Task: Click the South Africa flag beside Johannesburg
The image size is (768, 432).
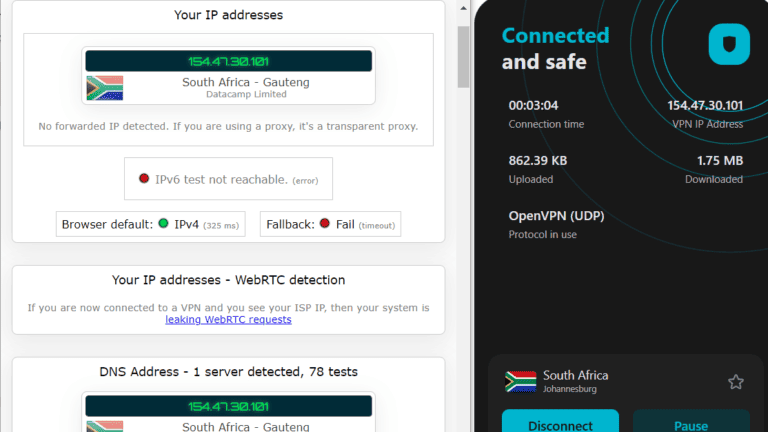Action: pyautogui.click(x=520, y=382)
